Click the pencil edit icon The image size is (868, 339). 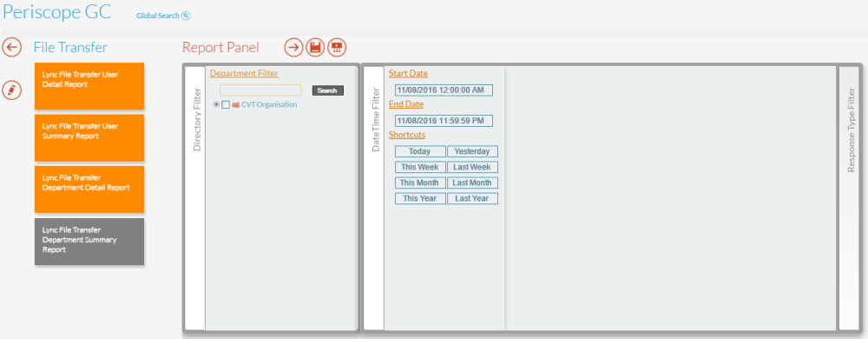[11, 90]
